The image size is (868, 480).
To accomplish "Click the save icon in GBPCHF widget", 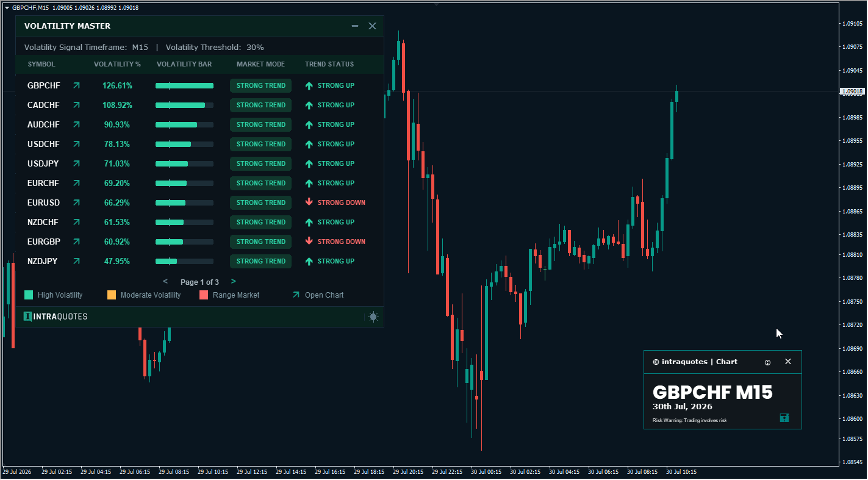I will pos(784,418).
